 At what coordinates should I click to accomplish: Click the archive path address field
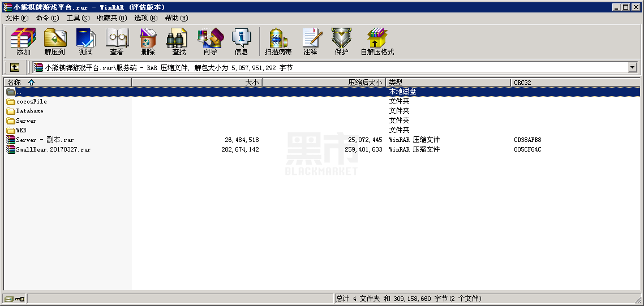click(330, 67)
